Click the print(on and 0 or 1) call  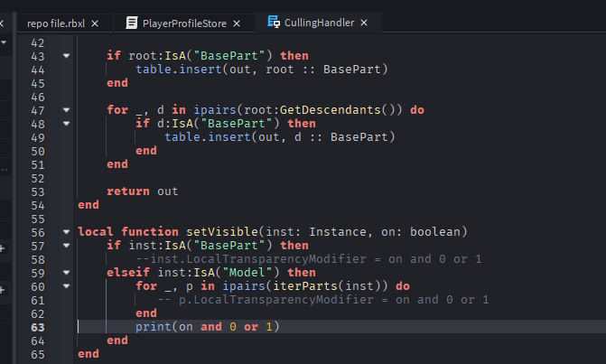pos(207,327)
